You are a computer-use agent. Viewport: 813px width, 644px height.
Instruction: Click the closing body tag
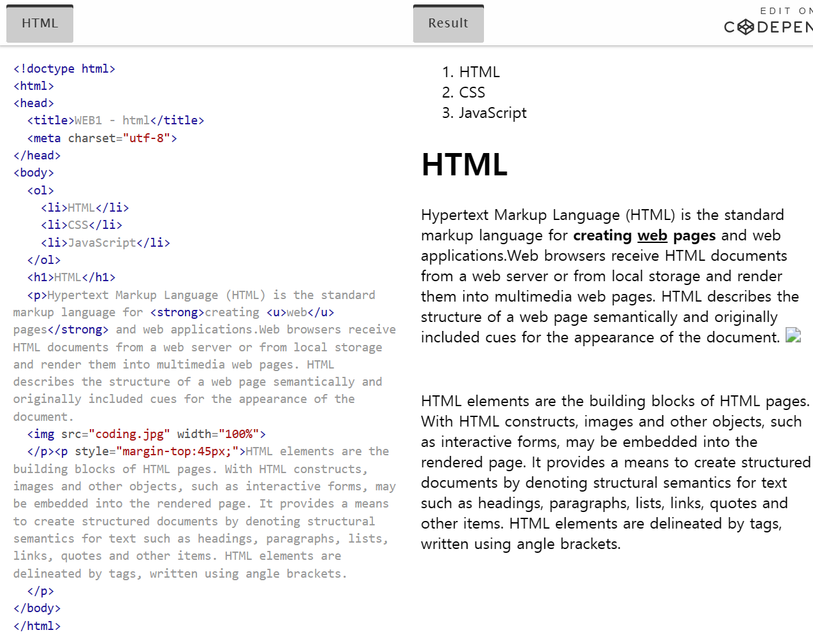(x=37, y=608)
